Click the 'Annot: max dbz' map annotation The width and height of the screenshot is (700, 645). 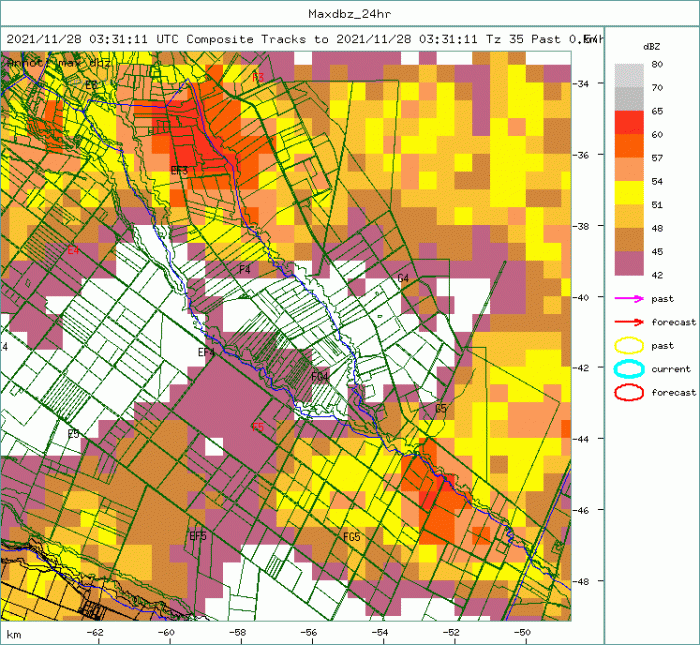58,63
